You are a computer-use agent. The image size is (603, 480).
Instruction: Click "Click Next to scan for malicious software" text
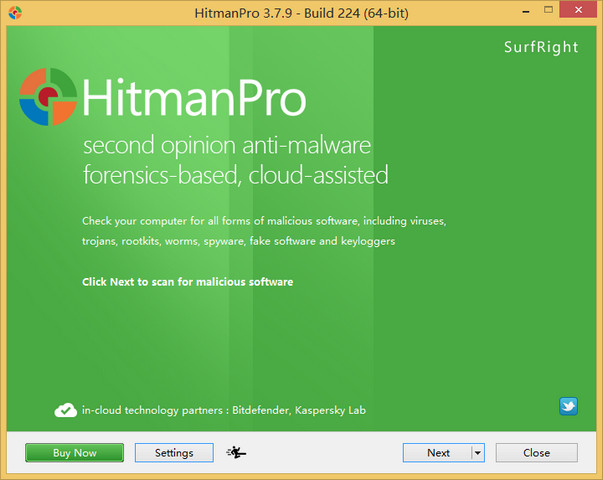(187, 282)
